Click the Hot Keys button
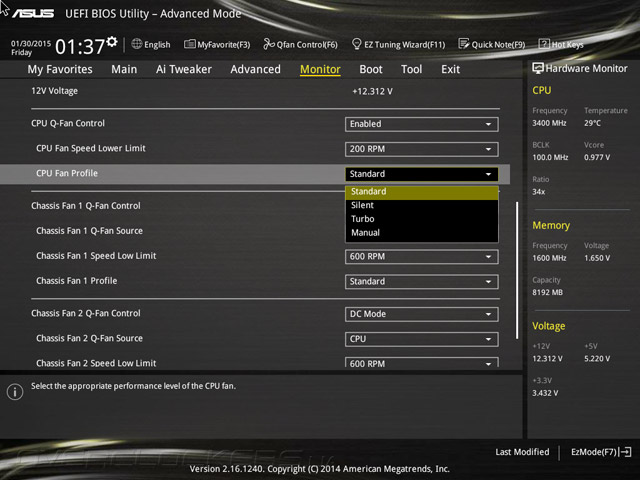This screenshot has height=480, width=640. click(x=561, y=44)
